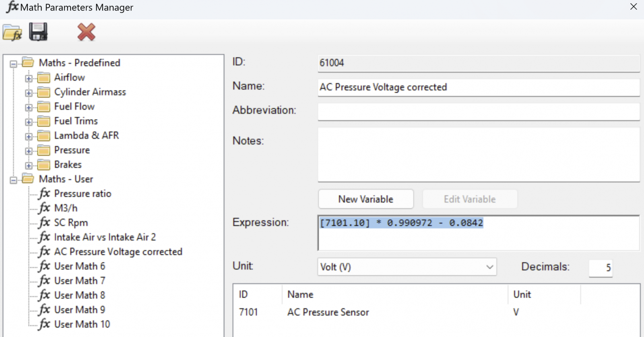Select Brakes folder icon

point(44,164)
